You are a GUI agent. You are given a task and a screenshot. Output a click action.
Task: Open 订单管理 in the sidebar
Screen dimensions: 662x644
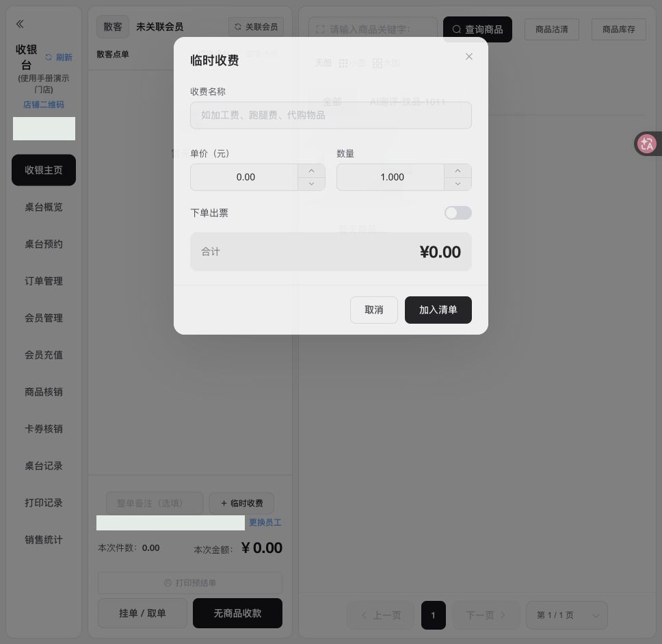pyautogui.click(x=44, y=281)
